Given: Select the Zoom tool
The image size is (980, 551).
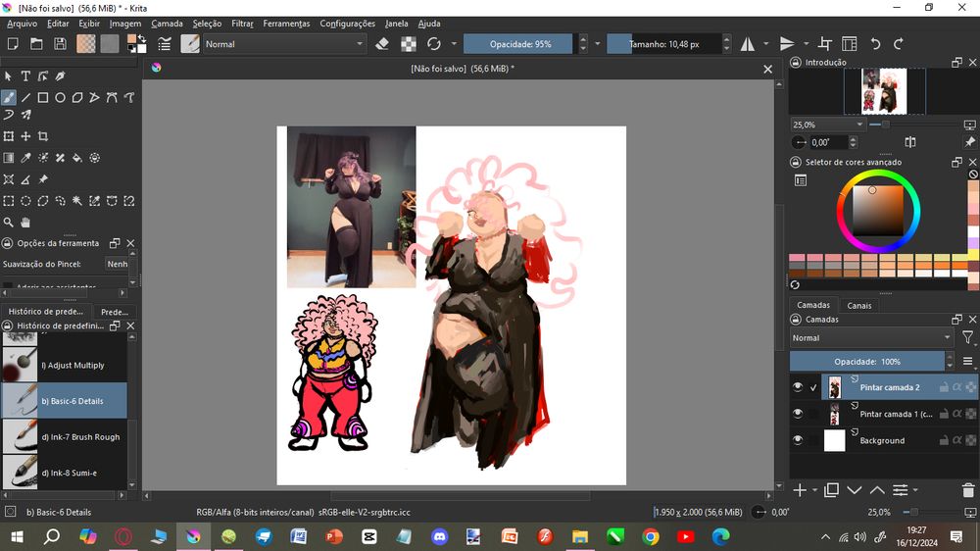Looking at the screenshot, I should point(8,223).
